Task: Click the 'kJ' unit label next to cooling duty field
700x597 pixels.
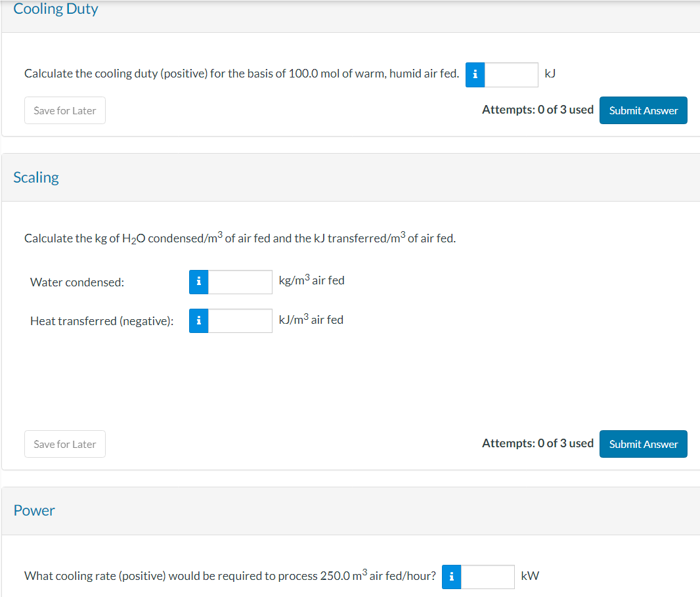Action: click(x=550, y=74)
